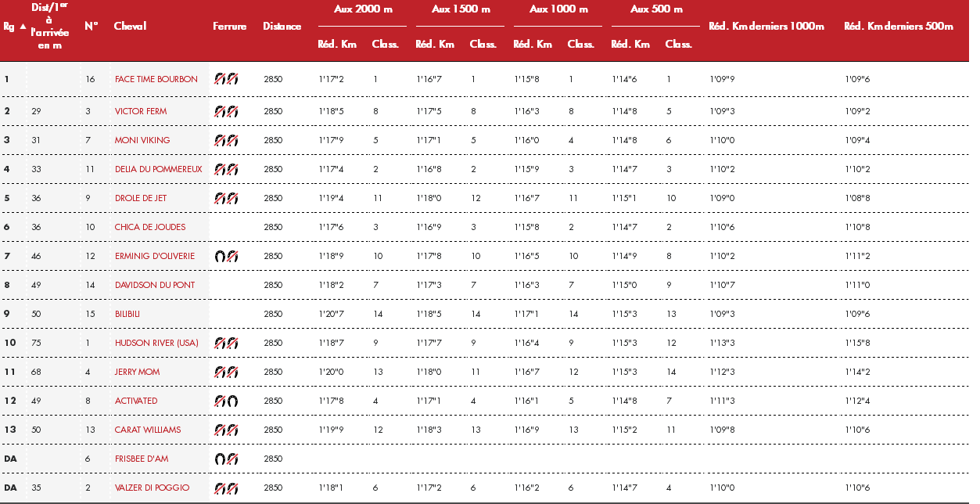This screenshot has height=504, width=980.
Task: Select the 1'14"2 last 500m time for JERRY MOM
Action: (858, 372)
